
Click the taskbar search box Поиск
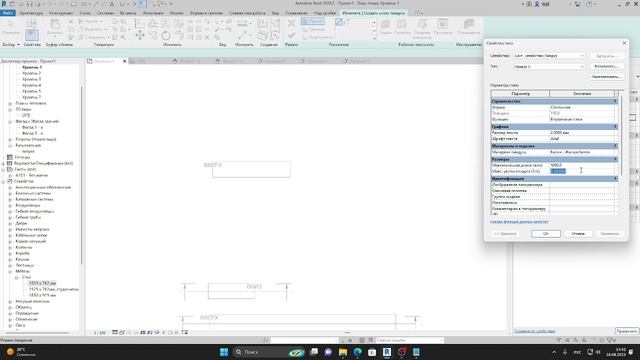tap(269, 352)
